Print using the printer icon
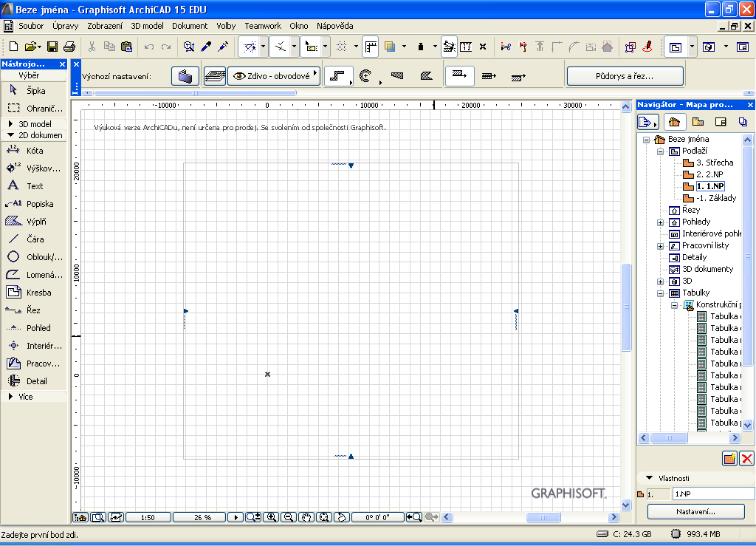This screenshot has height=546, width=756. pos(69,47)
